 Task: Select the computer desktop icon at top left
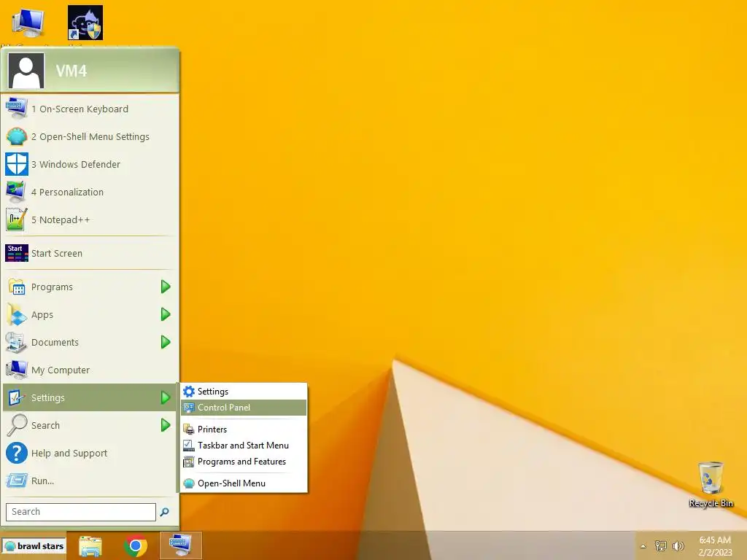[x=28, y=23]
